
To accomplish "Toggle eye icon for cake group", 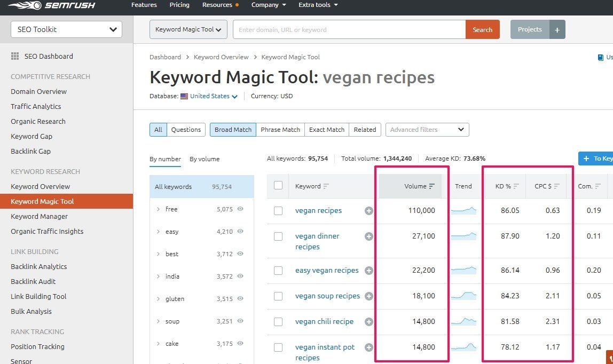I will 240,344.
